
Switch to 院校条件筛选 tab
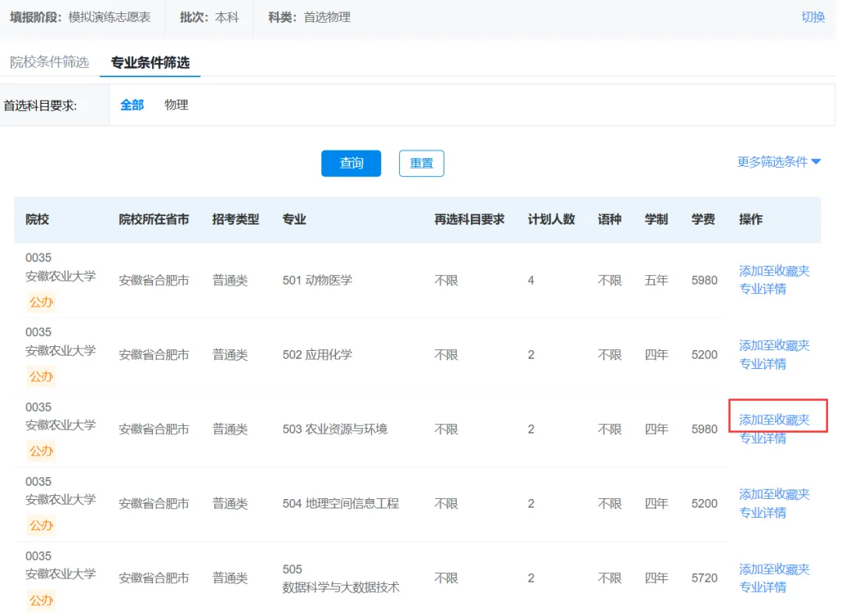tap(49, 62)
